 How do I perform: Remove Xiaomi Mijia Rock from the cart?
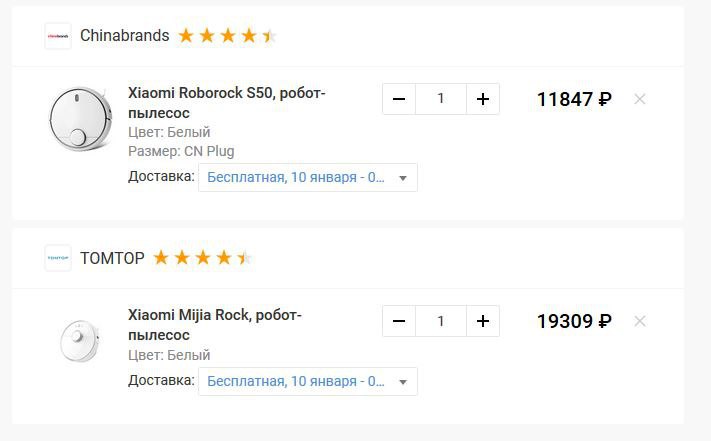click(640, 321)
